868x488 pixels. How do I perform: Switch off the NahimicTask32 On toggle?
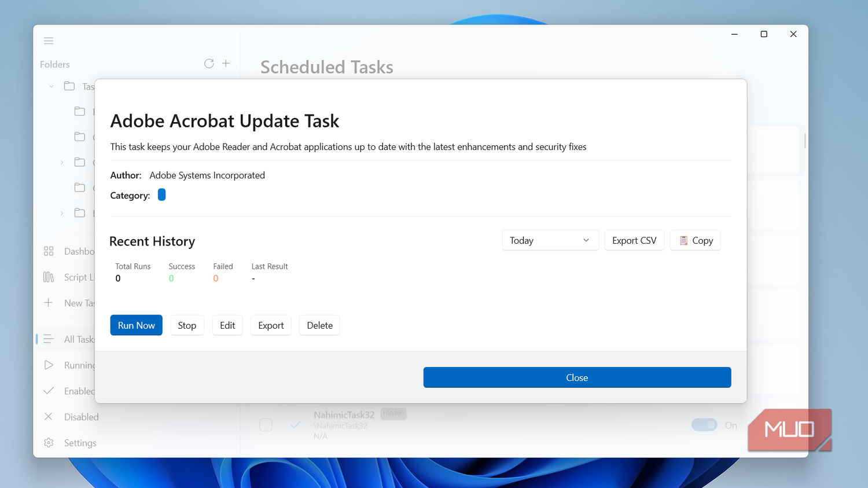pos(704,425)
